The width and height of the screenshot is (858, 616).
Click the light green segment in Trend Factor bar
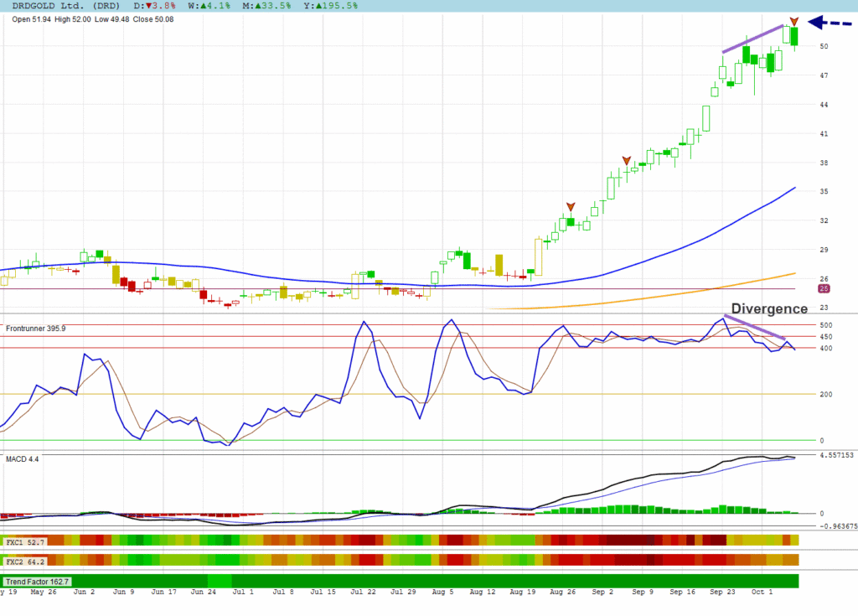tap(220, 581)
